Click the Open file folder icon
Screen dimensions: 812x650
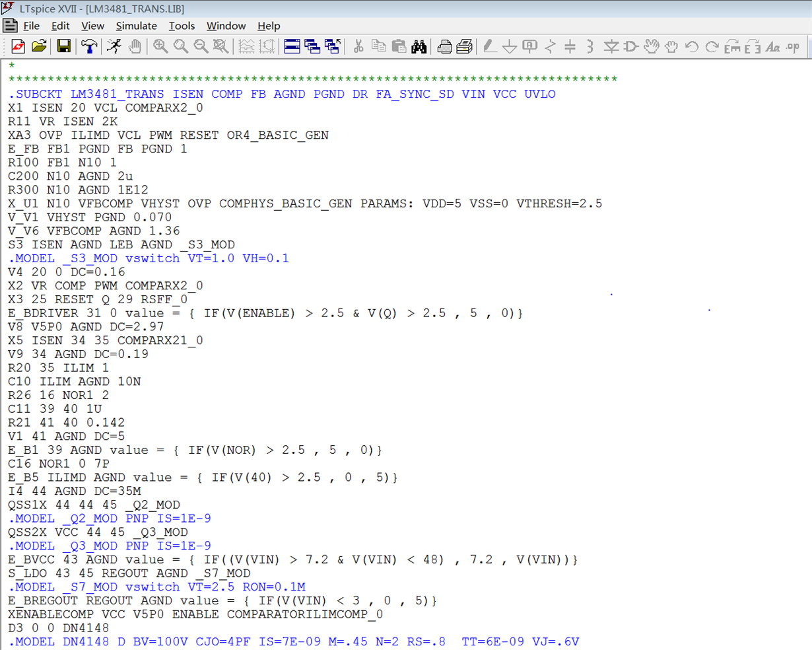(39, 46)
